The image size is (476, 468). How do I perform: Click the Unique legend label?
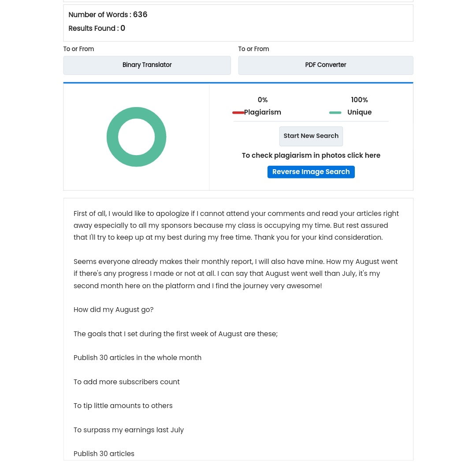pos(360,112)
